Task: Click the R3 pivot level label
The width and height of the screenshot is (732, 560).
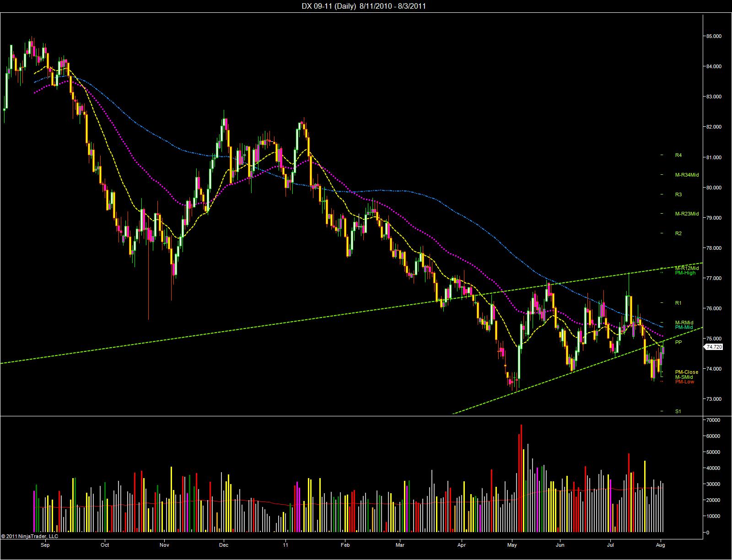Action: [678, 195]
